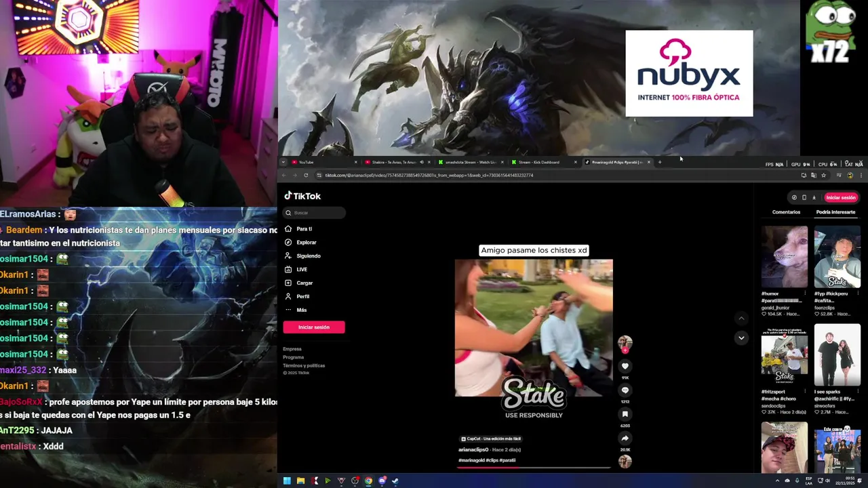Open Discord from the taskbar
This screenshot has height=488, width=868.
(x=382, y=481)
